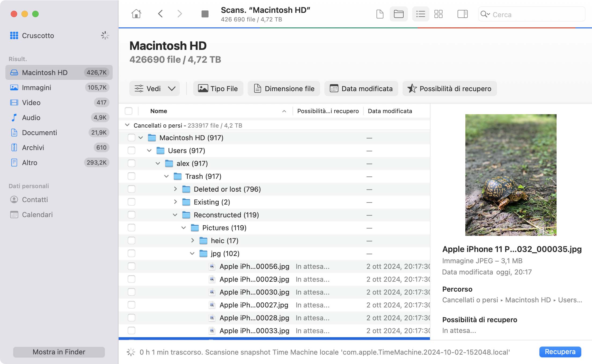Open Calendari personal data
The image size is (592, 364).
pos(59,214)
